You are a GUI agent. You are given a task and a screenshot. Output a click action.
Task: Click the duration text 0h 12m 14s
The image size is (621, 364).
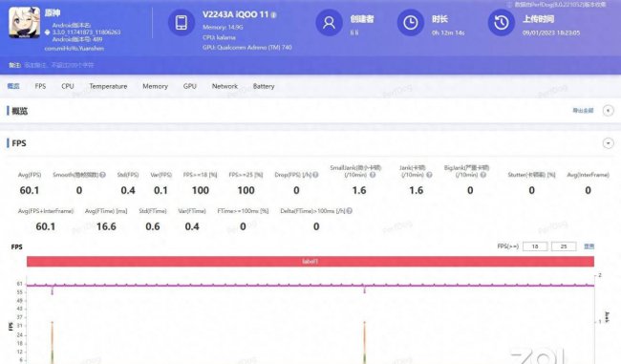448,32
